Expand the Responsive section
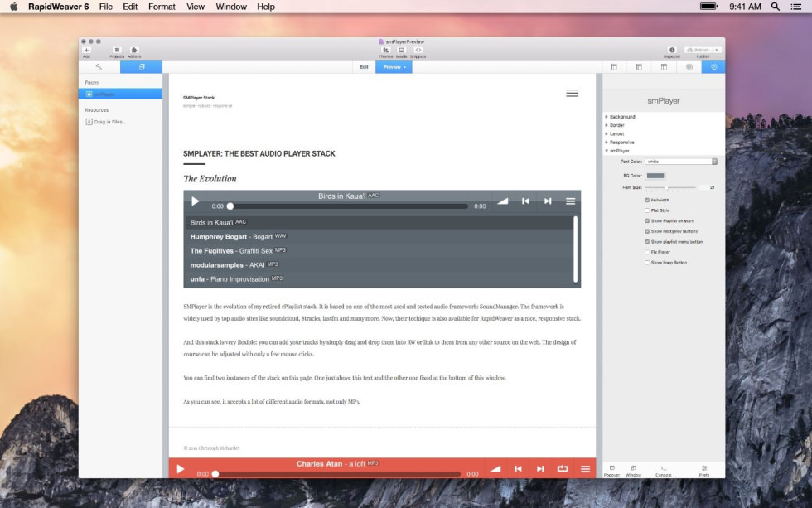812x508 pixels. (607, 142)
